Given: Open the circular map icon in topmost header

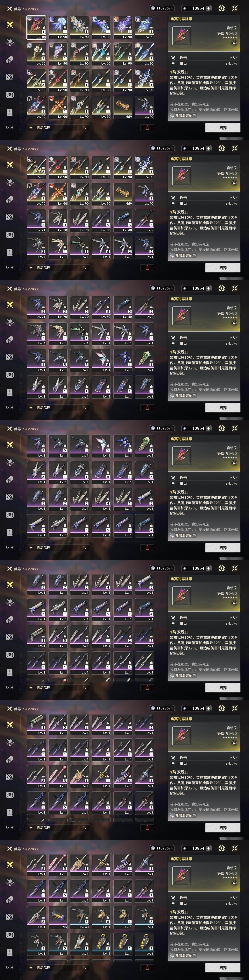Looking at the screenshot, I should tap(222, 8).
